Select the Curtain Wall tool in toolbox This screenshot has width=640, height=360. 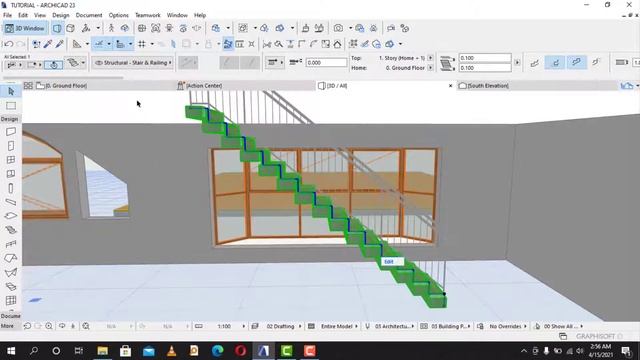tap(11, 300)
